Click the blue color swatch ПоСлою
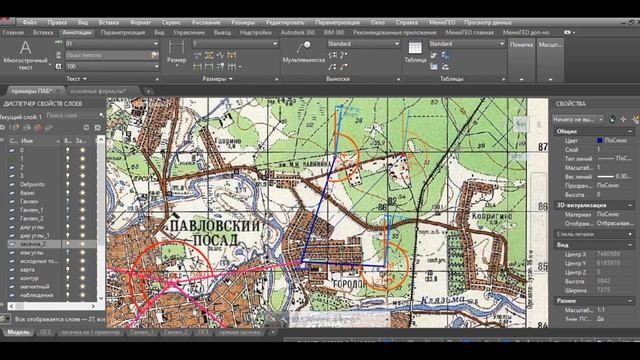Screen dimensions: 640x360 click(600, 140)
